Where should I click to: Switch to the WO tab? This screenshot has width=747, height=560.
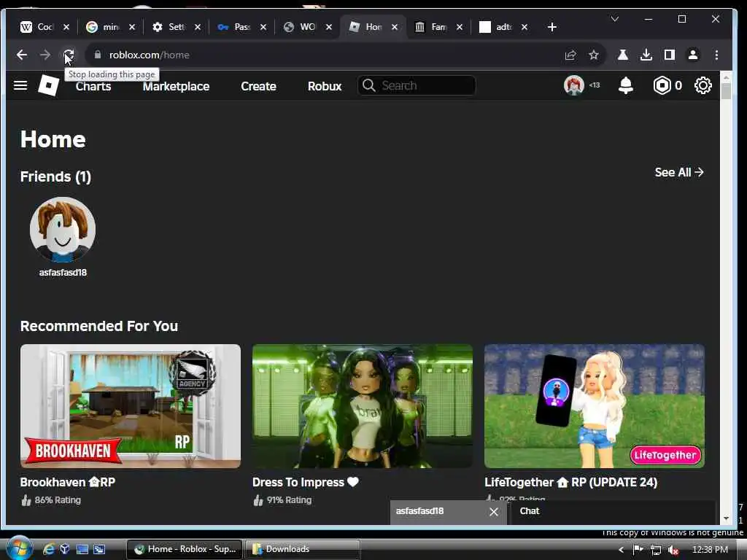[x=300, y=27]
